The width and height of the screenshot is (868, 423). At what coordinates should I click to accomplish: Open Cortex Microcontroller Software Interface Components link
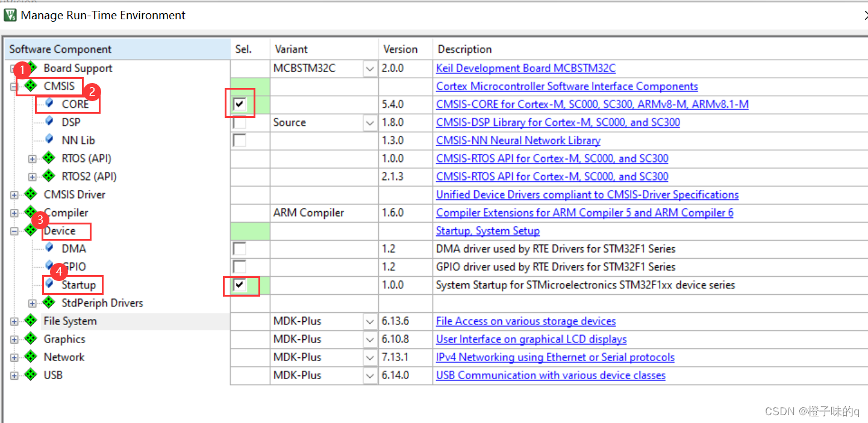pos(567,87)
